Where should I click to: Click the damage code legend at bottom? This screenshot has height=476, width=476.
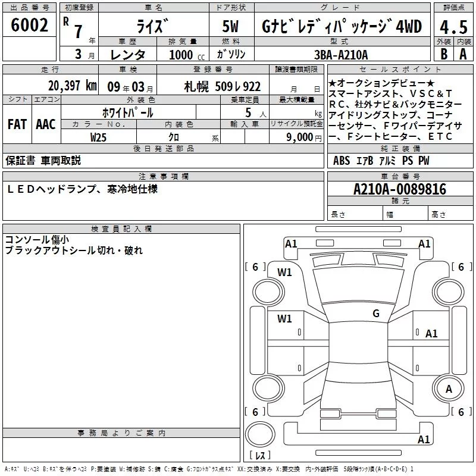click(209, 469)
